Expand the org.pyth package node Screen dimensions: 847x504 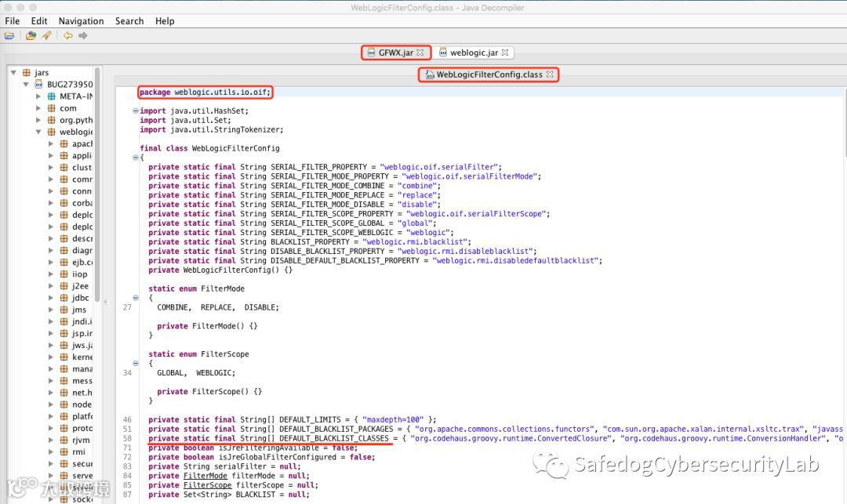click(38, 120)
